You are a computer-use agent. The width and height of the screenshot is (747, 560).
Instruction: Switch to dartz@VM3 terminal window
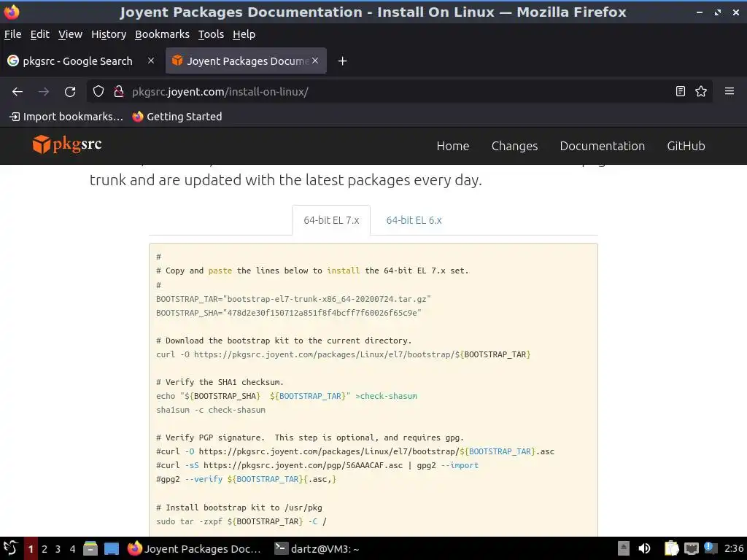coord(317,548)
